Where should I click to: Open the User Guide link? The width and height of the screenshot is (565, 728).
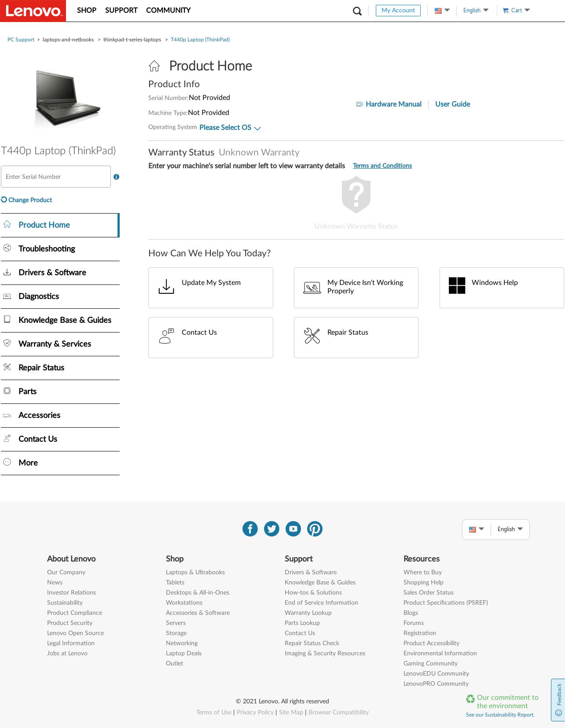[x=453, y=104]
